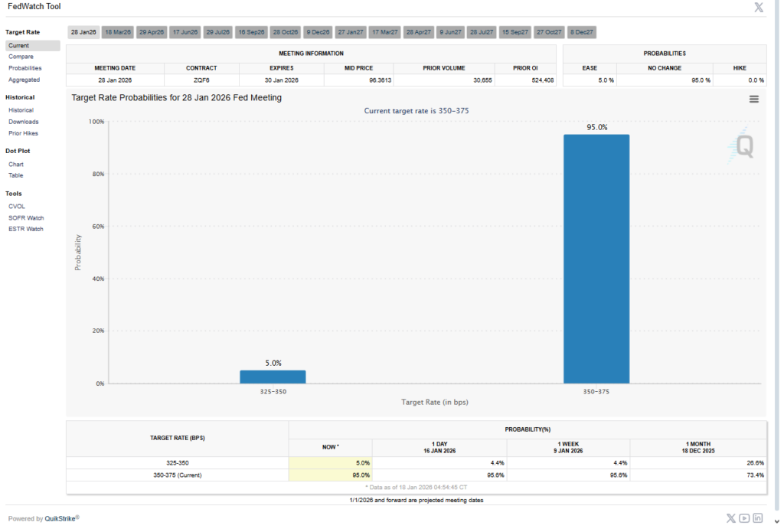This screenshot has height=532, width=784.
Task: Go to Aggregated view
Action: pos(24,80)
